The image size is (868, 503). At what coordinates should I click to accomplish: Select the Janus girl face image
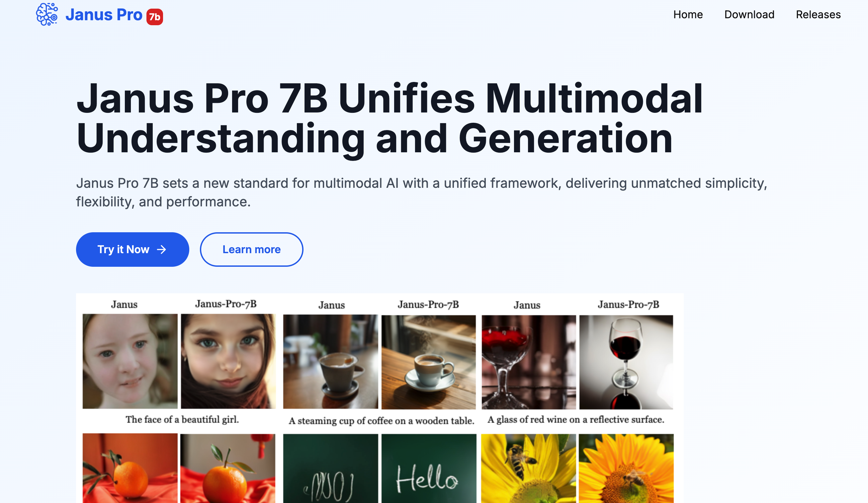tap(130, 361)
